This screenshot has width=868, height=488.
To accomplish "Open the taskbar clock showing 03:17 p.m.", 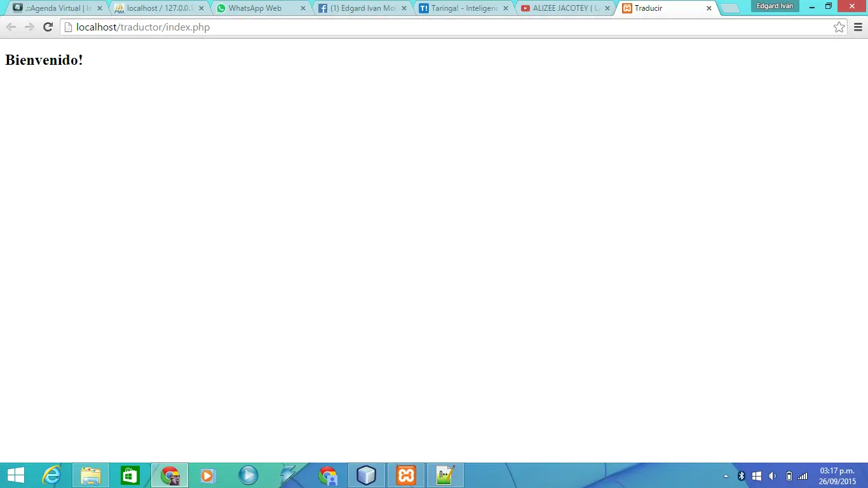I will coord(837,476).
